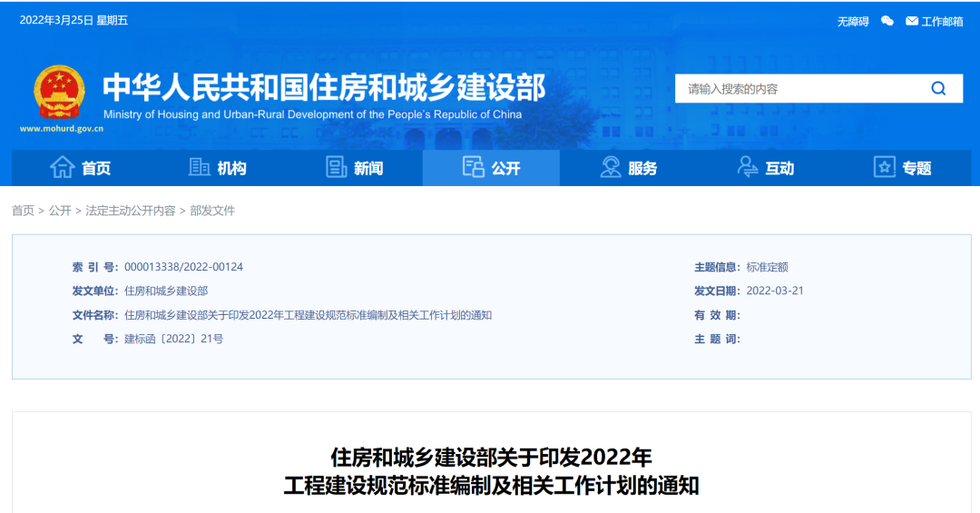Go to 公开 in the breadcrumb
Image resolution: width=980 pixels, height=513 pixels.
(x=60, y=211)
